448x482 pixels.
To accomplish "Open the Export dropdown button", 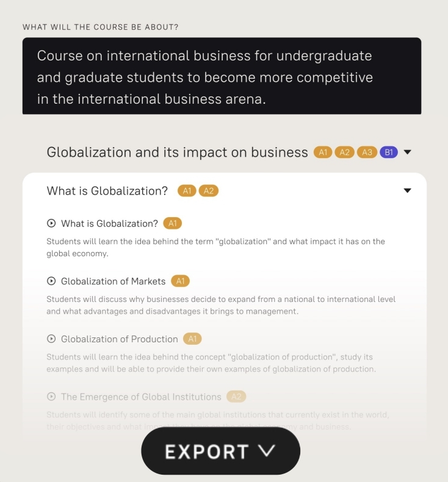I will [x=220, y=451].
